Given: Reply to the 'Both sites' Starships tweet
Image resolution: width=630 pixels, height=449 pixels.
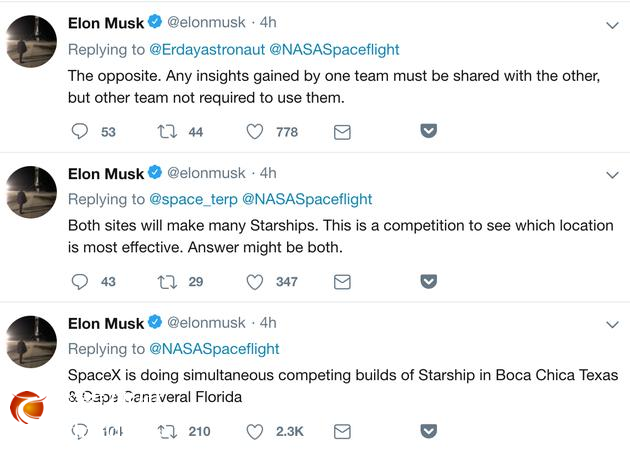Looking at the screenshot, I should [80, 281].
